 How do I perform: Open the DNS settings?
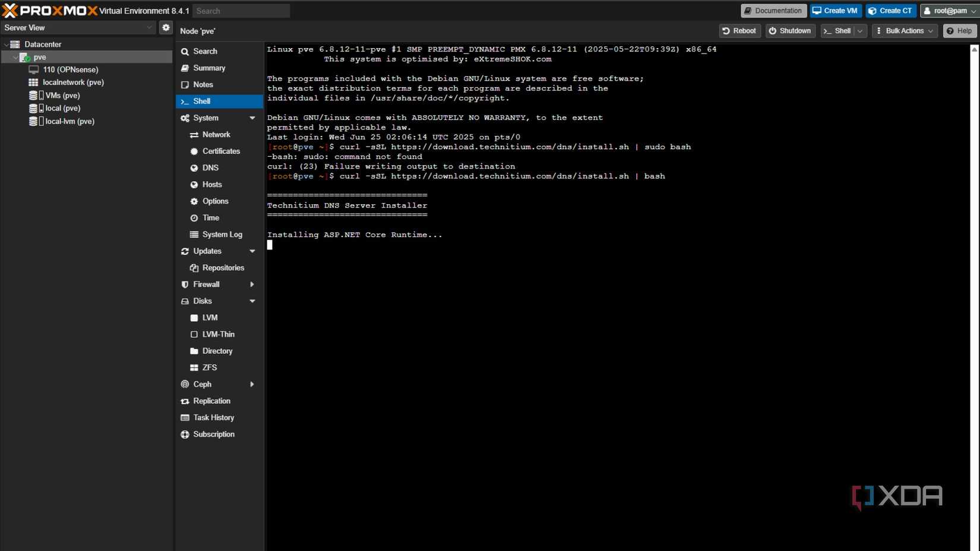point(210,167)
